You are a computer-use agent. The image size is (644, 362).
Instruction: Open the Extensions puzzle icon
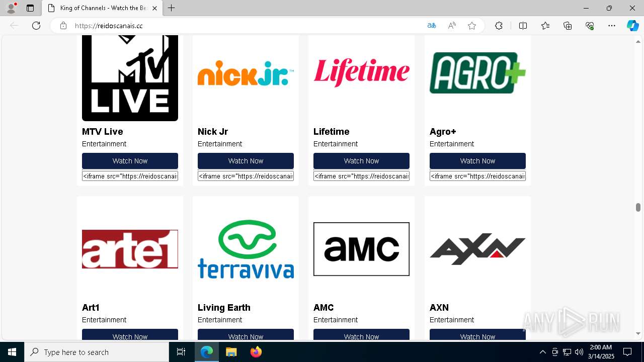coord(499,26)
